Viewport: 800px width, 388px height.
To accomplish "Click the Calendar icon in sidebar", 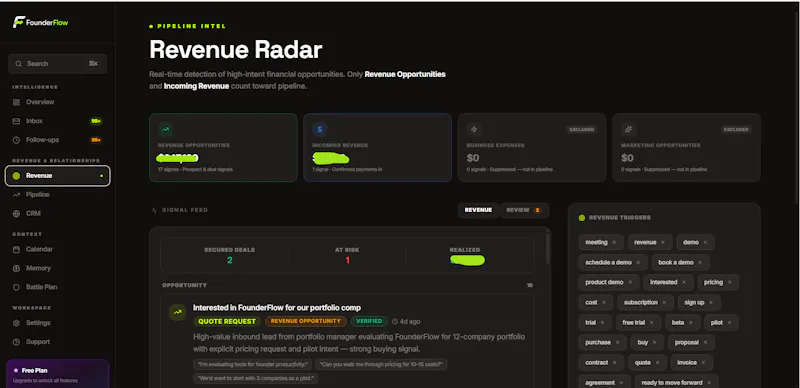I will coord(16,249).
